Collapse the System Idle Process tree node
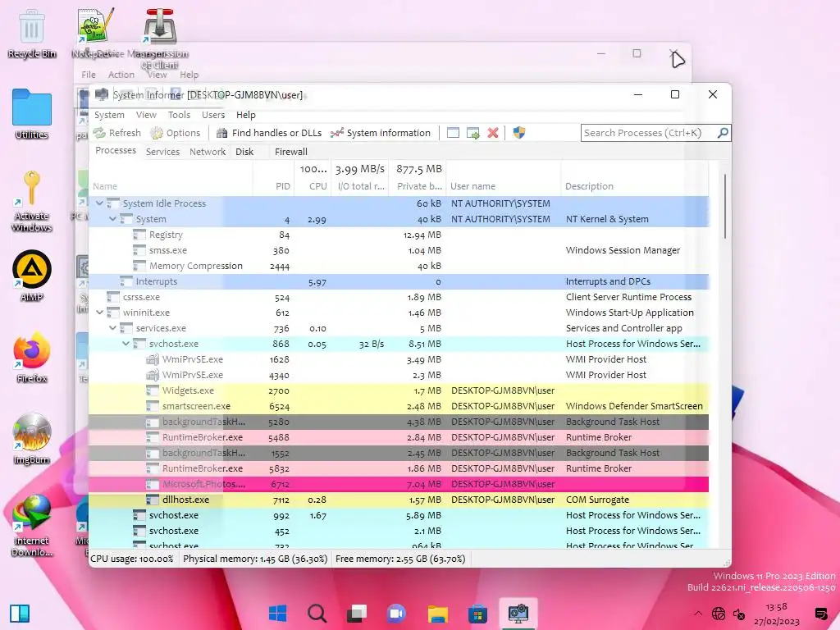This screenshot has width=840, height=630. (x=99, y=203)
